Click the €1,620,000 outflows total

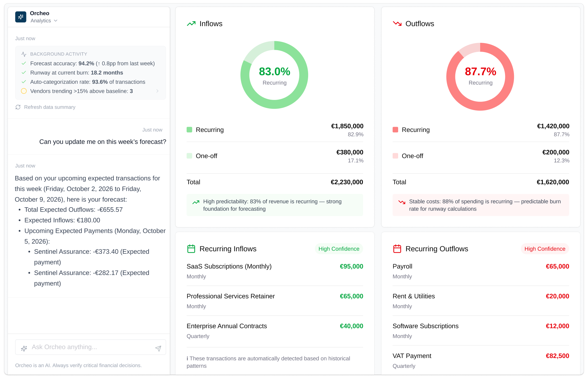point(553,182)
